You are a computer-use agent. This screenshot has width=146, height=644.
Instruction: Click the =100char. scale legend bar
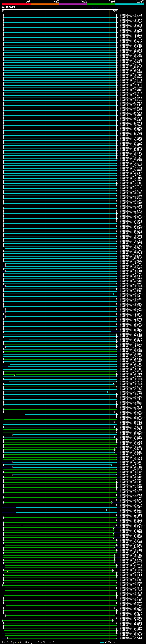click(x=102, y=642)
